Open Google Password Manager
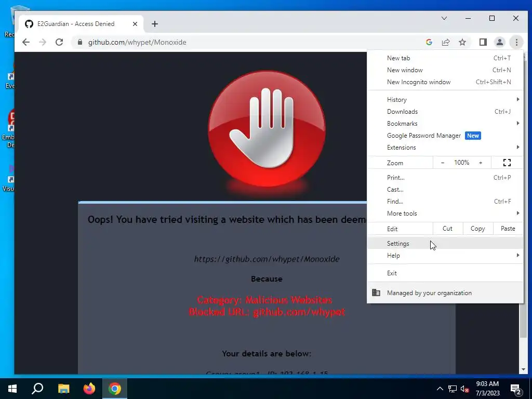The image size is (532, 399). pyautogui.click(x=445, y=136)
